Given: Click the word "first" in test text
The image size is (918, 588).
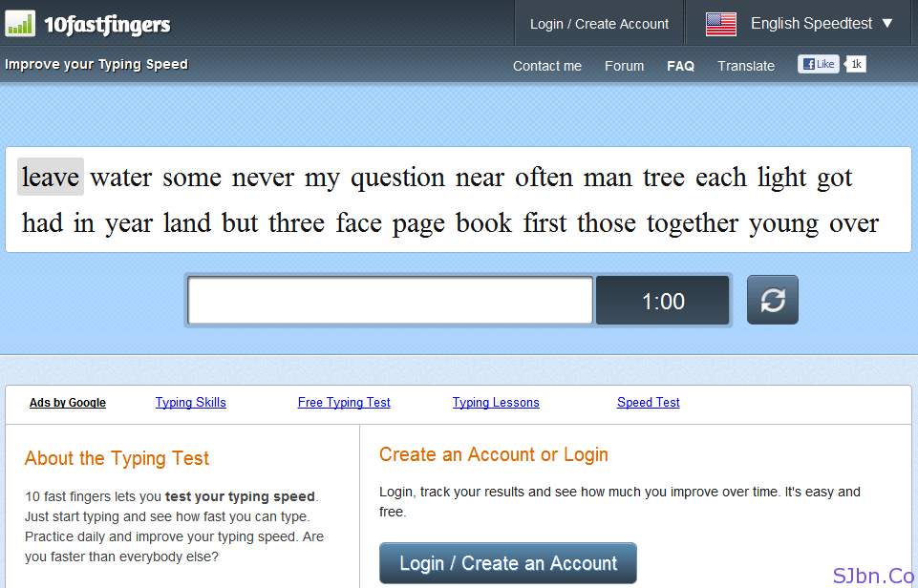Looking at the screenshot, I should (544, 223).
